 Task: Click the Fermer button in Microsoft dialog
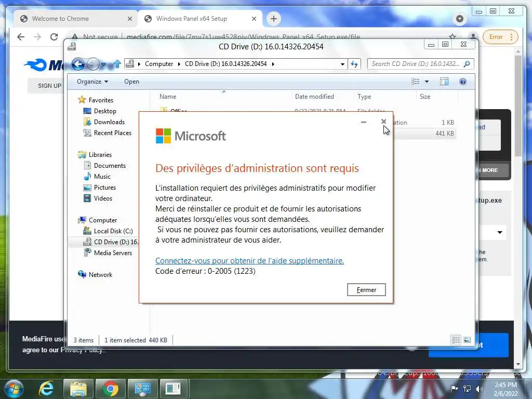click(366, 290)
